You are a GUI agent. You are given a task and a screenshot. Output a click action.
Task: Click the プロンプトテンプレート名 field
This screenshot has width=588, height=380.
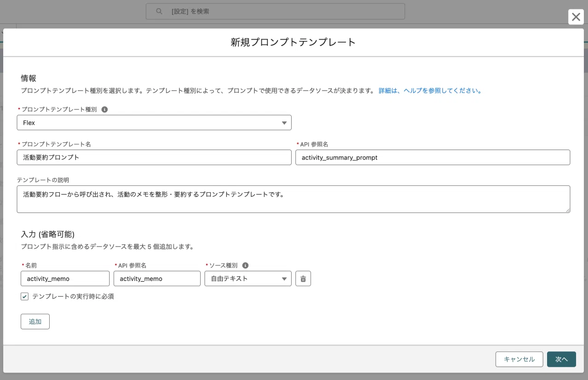tap(154, 157)
